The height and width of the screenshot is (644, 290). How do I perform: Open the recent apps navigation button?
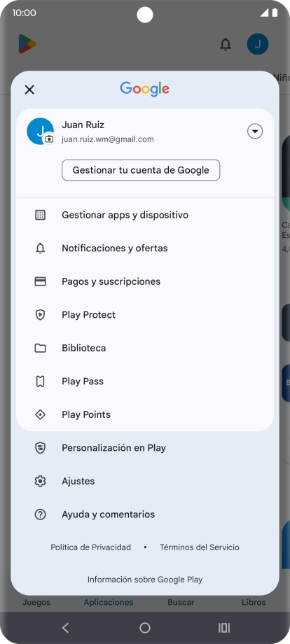(x=224, y=628)
